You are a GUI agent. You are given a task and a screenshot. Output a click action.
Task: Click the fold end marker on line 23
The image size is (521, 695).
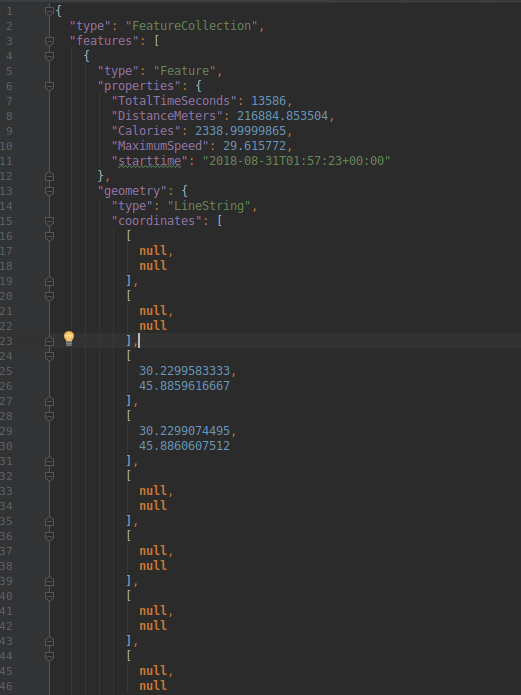click(x=50, y=341)
